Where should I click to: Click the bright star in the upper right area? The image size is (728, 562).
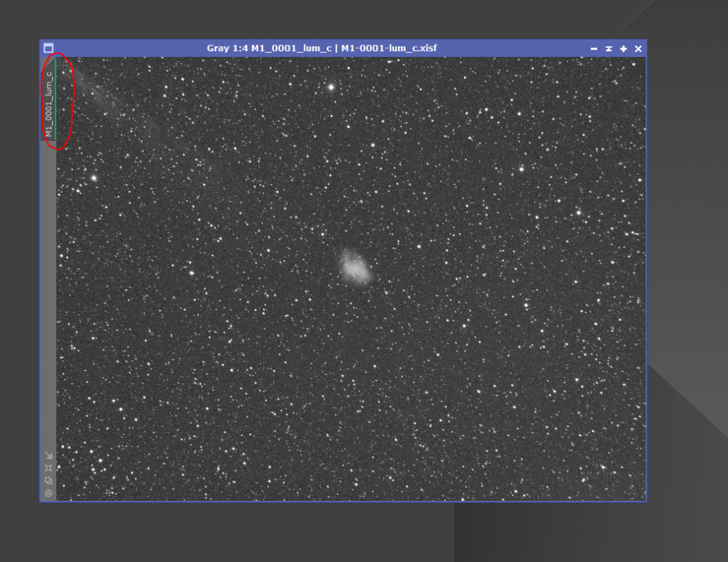tap(521, 169)
